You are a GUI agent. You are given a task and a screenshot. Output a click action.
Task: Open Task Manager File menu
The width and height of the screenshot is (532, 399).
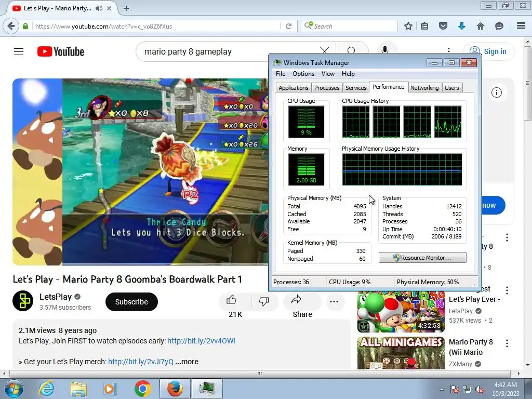[x=281, y=74]
